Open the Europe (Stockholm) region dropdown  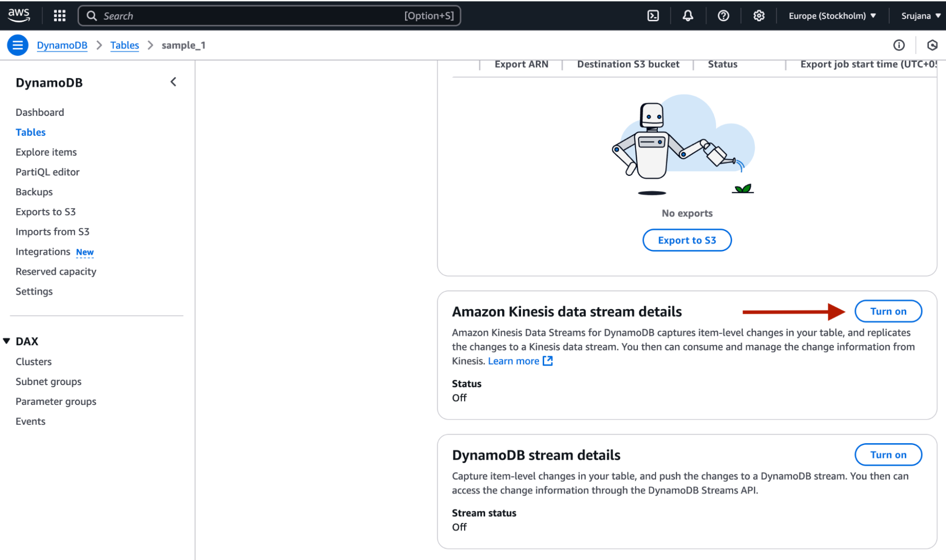point(832,16)
